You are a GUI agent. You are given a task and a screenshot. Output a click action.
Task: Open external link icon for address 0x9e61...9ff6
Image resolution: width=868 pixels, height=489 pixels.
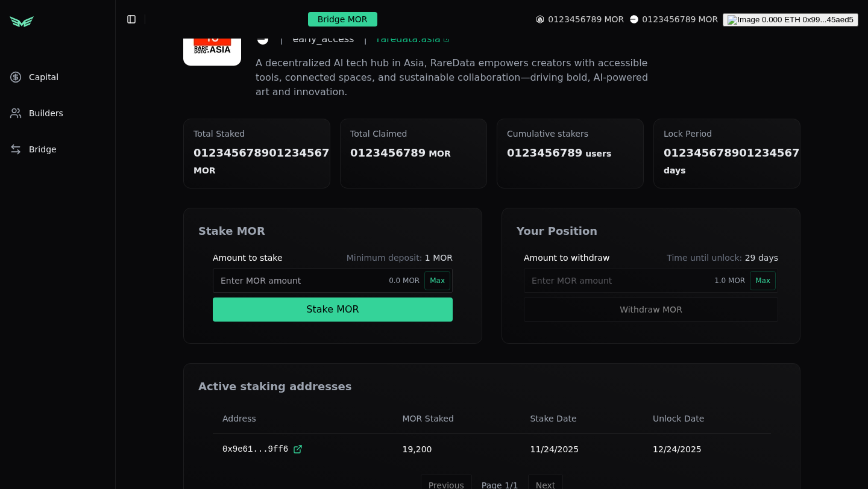(x=298, y=449)
